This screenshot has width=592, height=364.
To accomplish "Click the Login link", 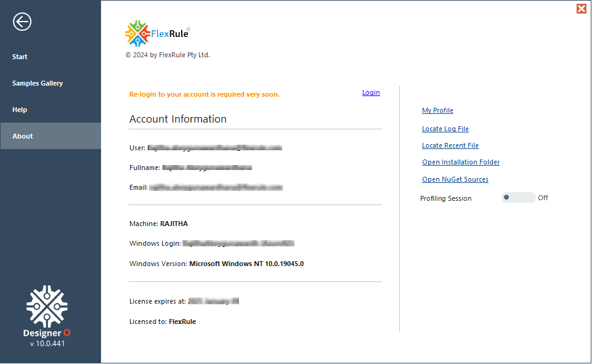I will pyautogui.click(x=371, y=92).
